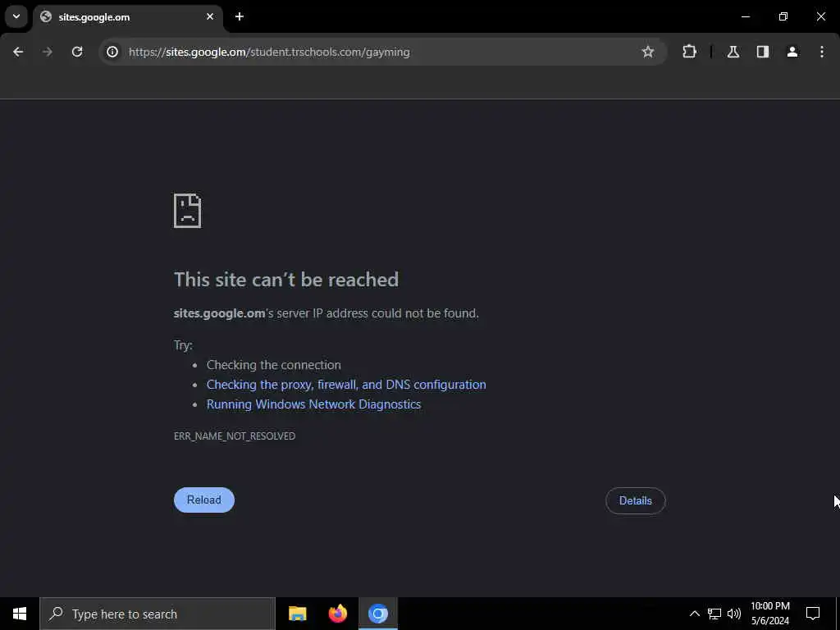Image resolution: width=840 pixels, height=630 pixels.
Task: Restore down the browser window
Action: [783, 16]
